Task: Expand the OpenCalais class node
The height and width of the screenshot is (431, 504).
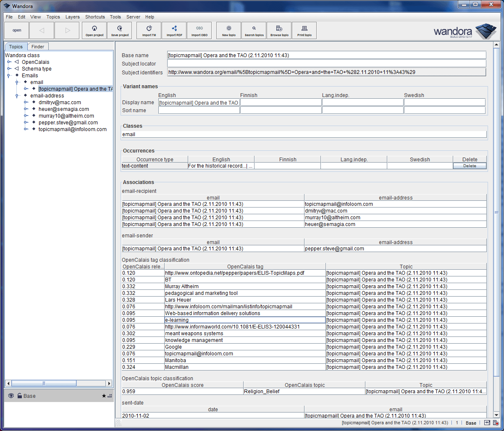Action: tap(9, 62)
